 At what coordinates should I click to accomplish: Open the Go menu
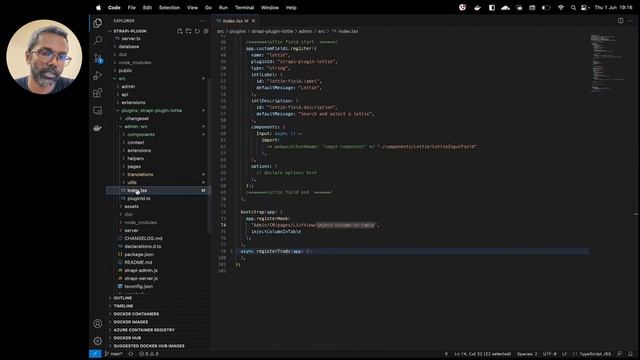point(208,7)
